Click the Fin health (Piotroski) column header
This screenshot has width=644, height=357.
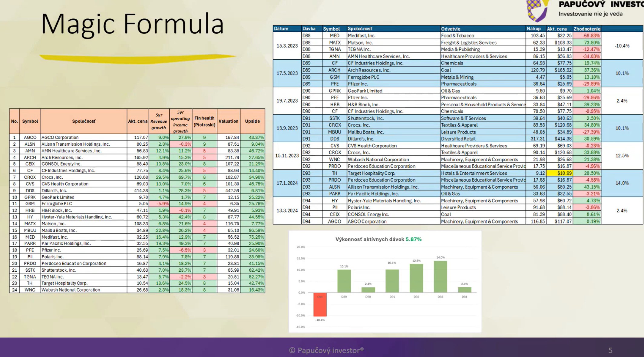point(204,121)
